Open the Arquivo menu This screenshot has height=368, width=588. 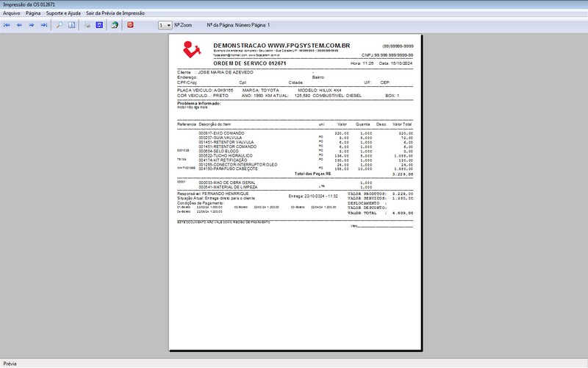12,13
